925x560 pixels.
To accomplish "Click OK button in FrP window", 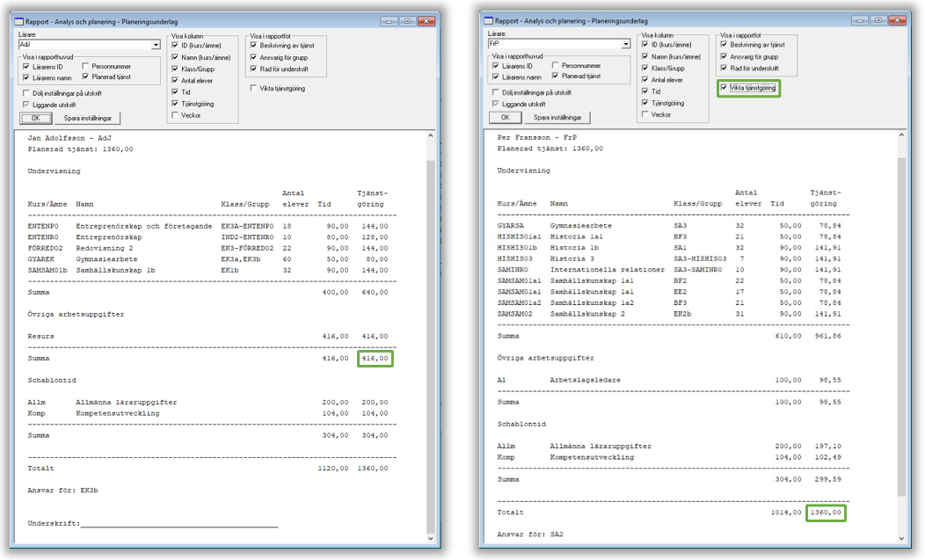I will (505, 118).
